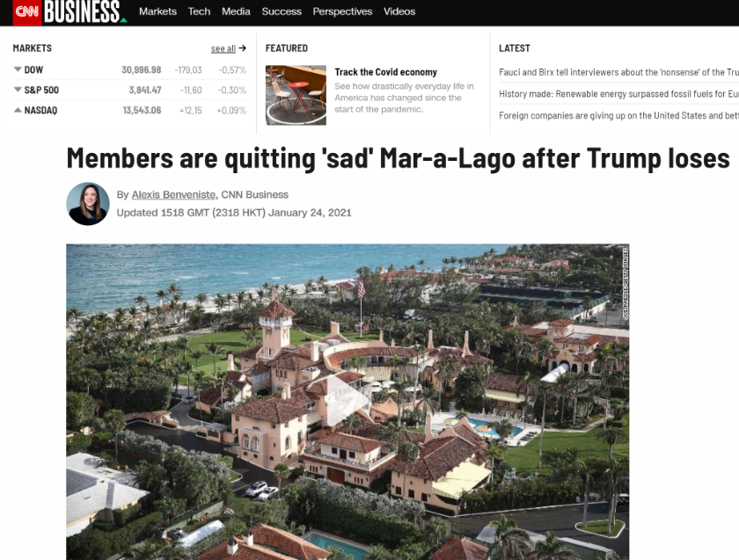739x560 pixels.
Task: Play the Mar-a-Lago video
Action: (348, 400)
